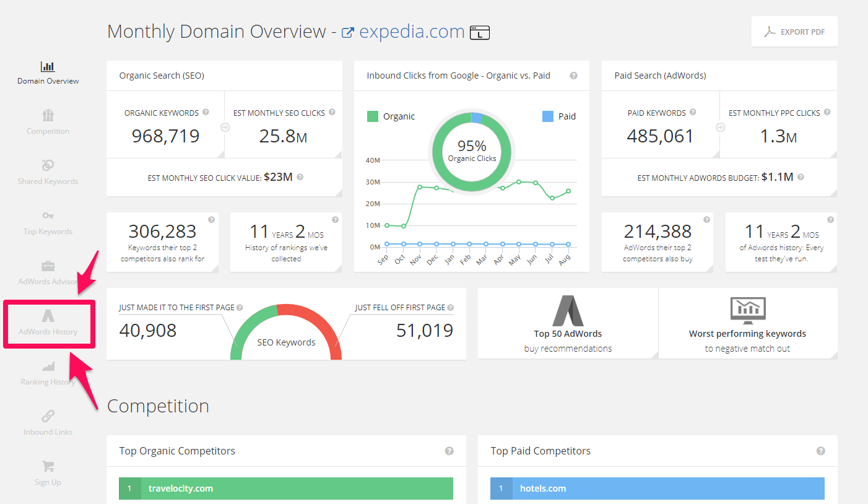Open the 1.3M monthly PPC clicks figure
This screenshot has width=868, height=504.
pyautogui.click(x=778, y=136)
